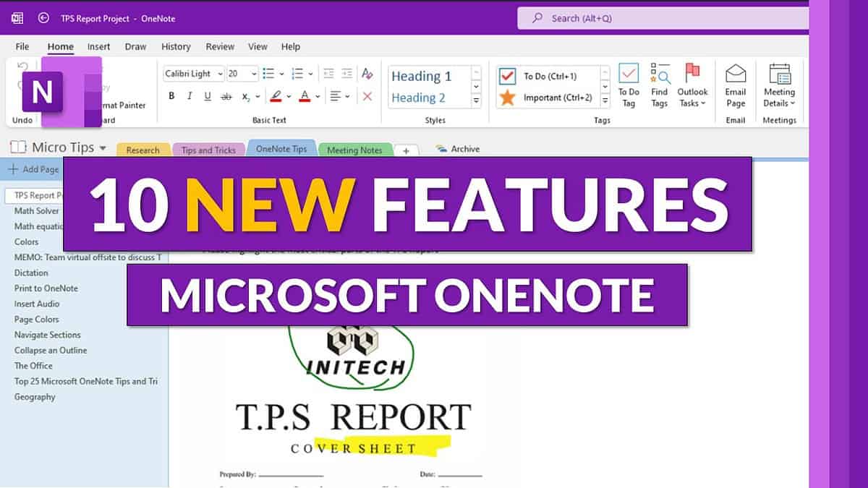Click inside the Search field
Image resolution: width=868 pixels, height=488 pixels.
click(x=651, y=17)
